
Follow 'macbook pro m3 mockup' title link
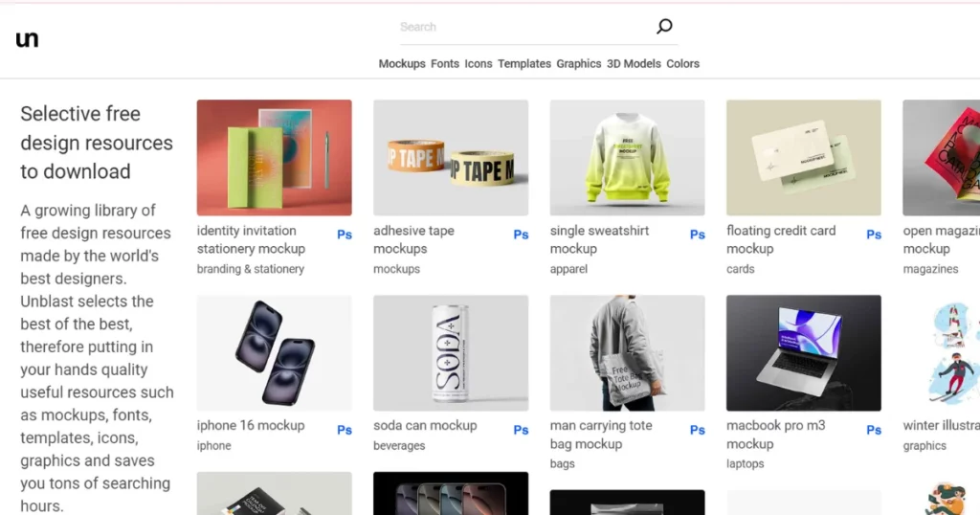[x=775, y=435]
